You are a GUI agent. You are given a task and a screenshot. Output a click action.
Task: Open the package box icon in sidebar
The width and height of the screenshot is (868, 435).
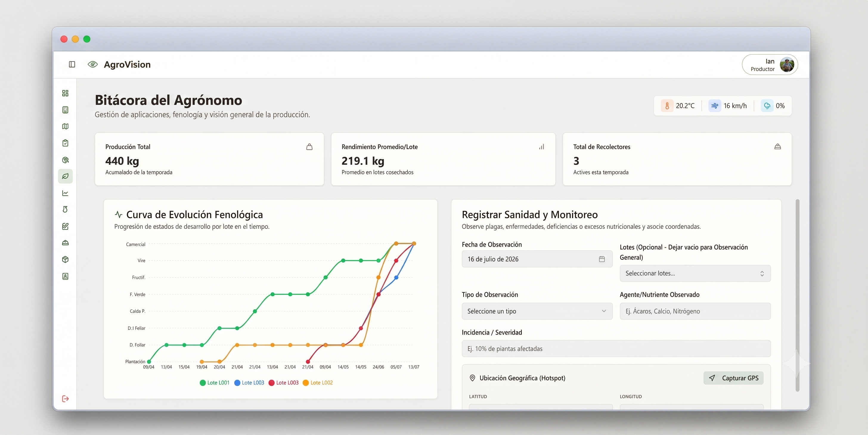tap(65, 260)
